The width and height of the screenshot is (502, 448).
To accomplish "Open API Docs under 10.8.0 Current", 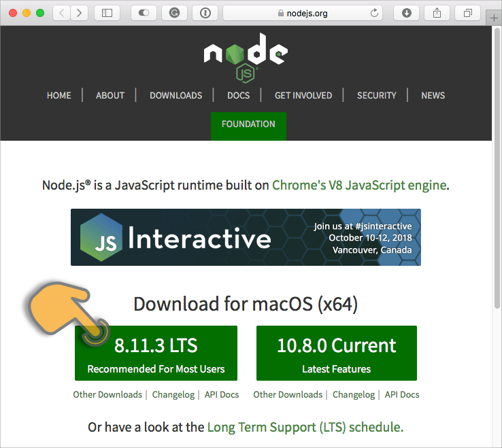I will (402, 394).
